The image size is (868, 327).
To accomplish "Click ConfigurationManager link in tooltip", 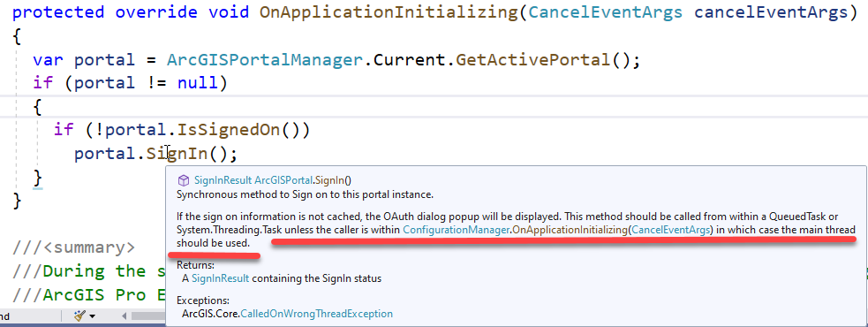I will click(x=457, y=230).
